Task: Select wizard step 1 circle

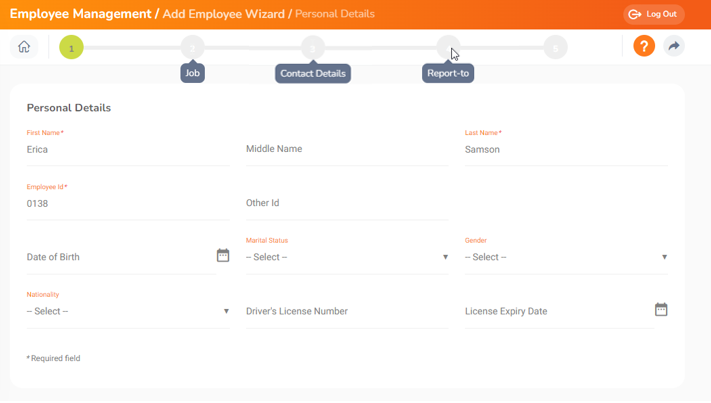Action: 71,47
